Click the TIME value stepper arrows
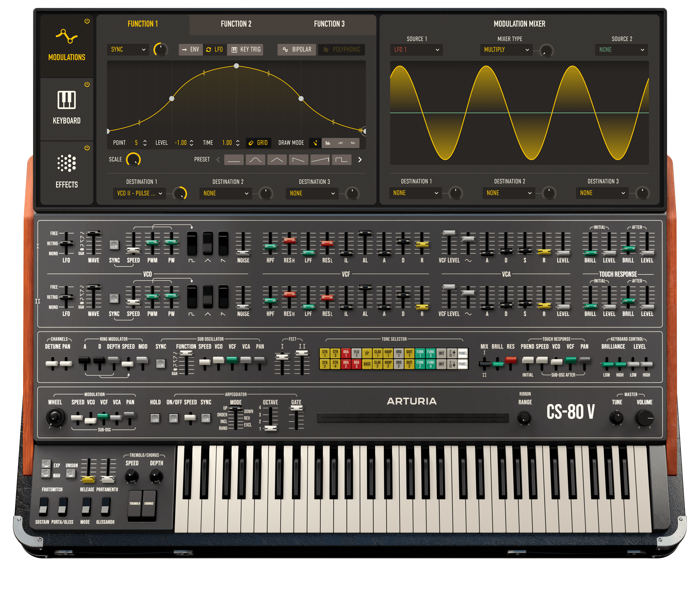 (x=238, y=143)
